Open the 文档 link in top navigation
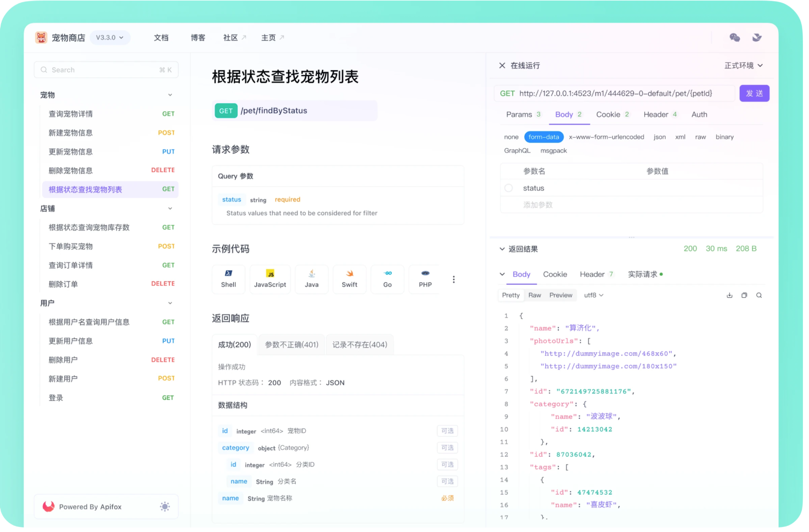 click(x=161, y=37)
